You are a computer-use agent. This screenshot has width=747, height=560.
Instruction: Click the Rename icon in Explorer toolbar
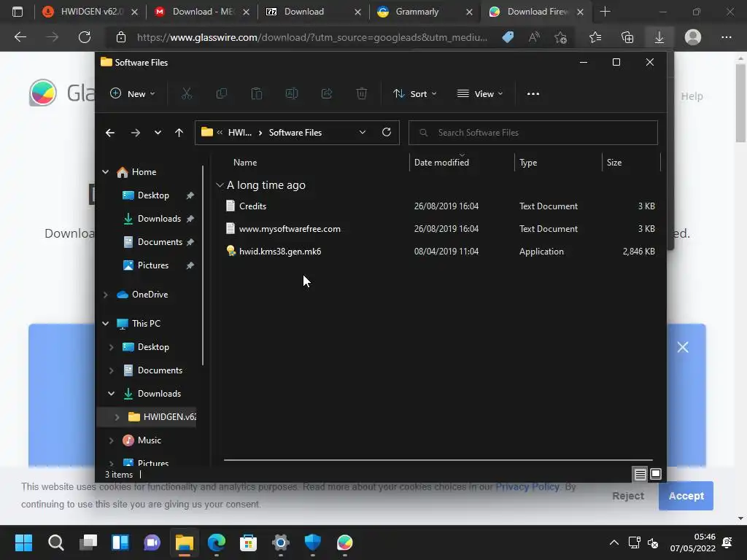(x=292, y=94)
